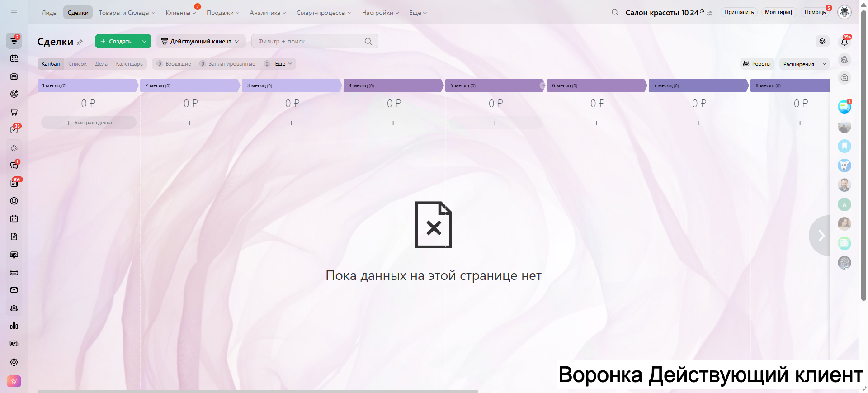The image size is (868, 393).
Task: Click the notifications bell with 99+ badge
Action: (x=844, y=42)
